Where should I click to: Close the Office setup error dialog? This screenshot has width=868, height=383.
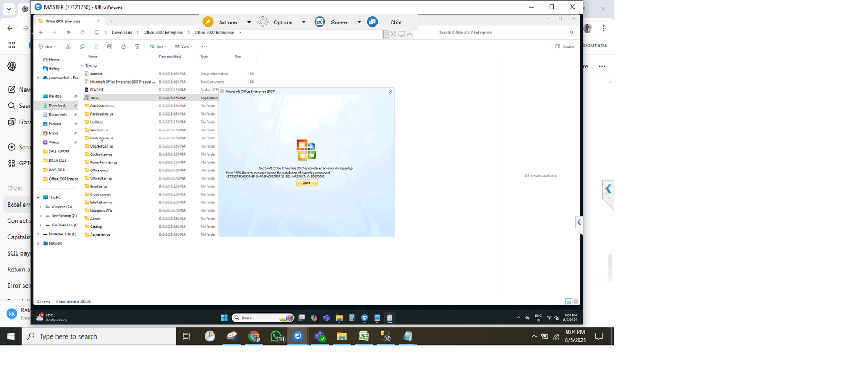click(307, 183)
